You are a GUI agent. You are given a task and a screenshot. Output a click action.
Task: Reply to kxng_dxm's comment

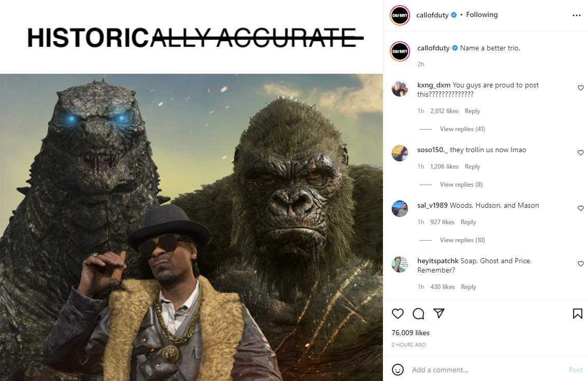point(472,111)
